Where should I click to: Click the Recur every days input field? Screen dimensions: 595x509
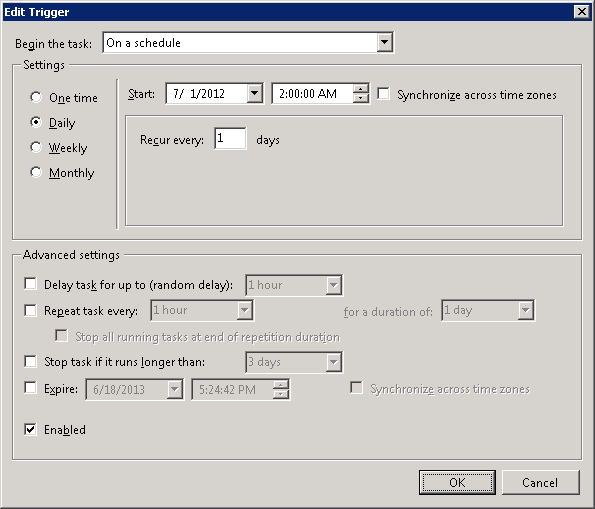[230, 139]
